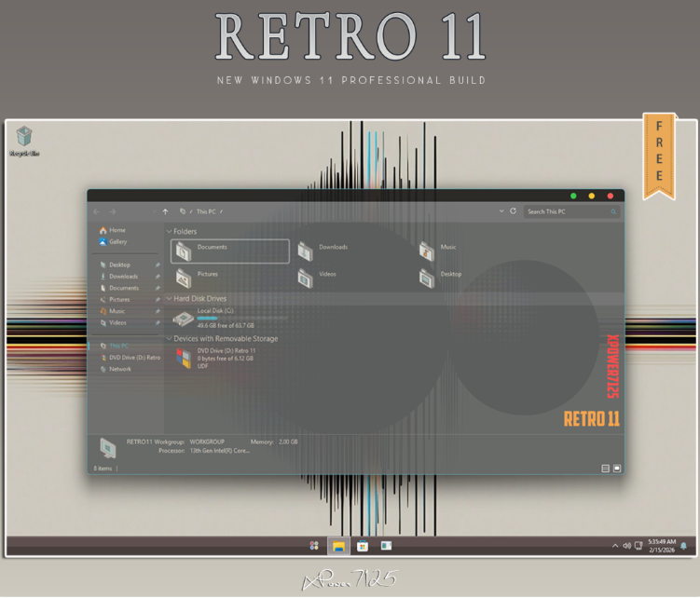Select the Music folder icon

427,251
